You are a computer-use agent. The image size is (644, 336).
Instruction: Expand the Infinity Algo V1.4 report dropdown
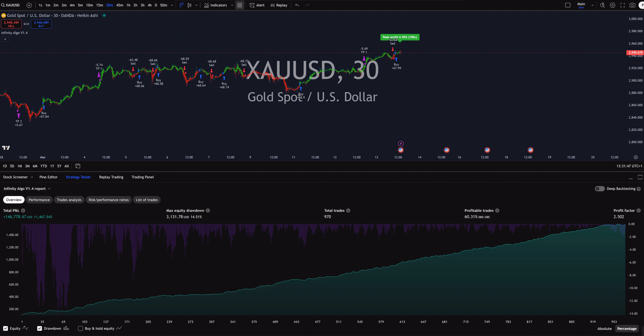49,188
